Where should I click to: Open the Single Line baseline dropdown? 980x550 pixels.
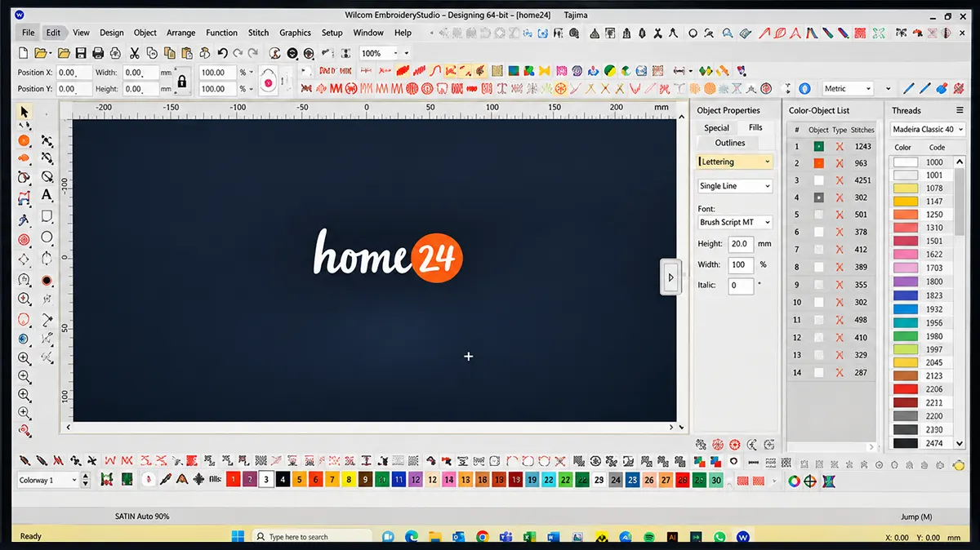734,186
